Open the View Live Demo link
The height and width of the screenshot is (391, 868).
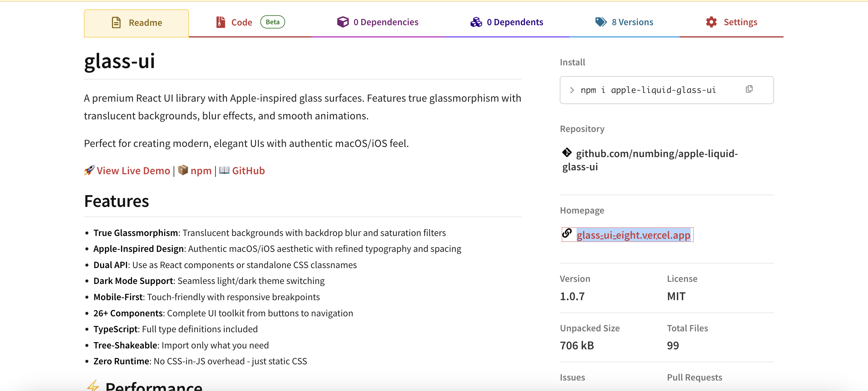pos(133,171)
